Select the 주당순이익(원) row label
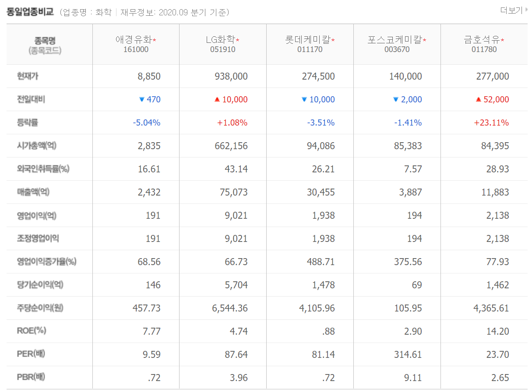The height and width of the screenshot is (392, 532). pyautogui.click(x=40, y=308)
